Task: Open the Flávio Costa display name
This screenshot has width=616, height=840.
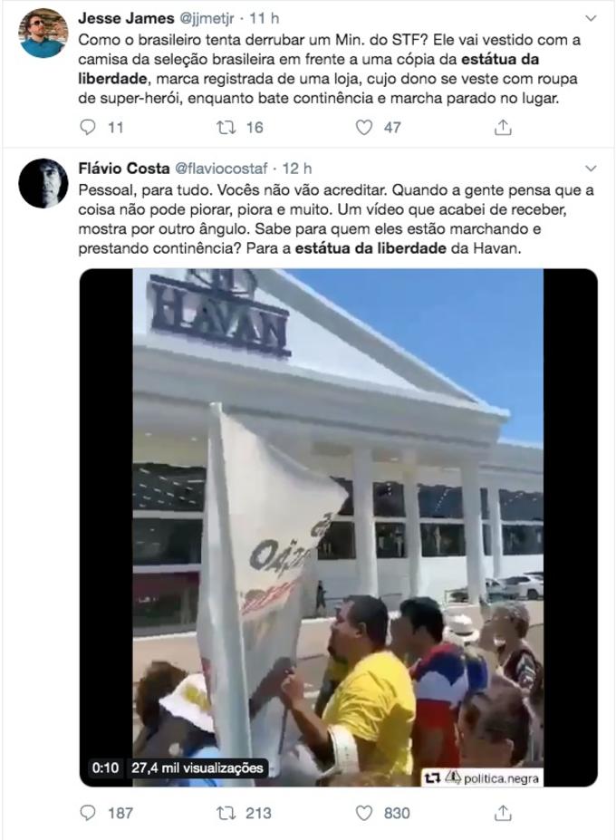Action: pyautogui.click(x=124, y=169)
